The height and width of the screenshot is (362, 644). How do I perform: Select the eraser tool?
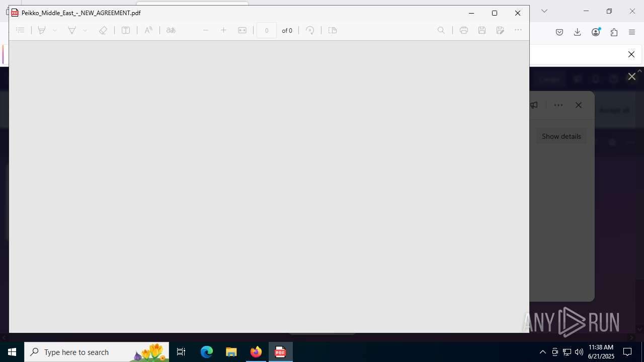coord(103,30)
